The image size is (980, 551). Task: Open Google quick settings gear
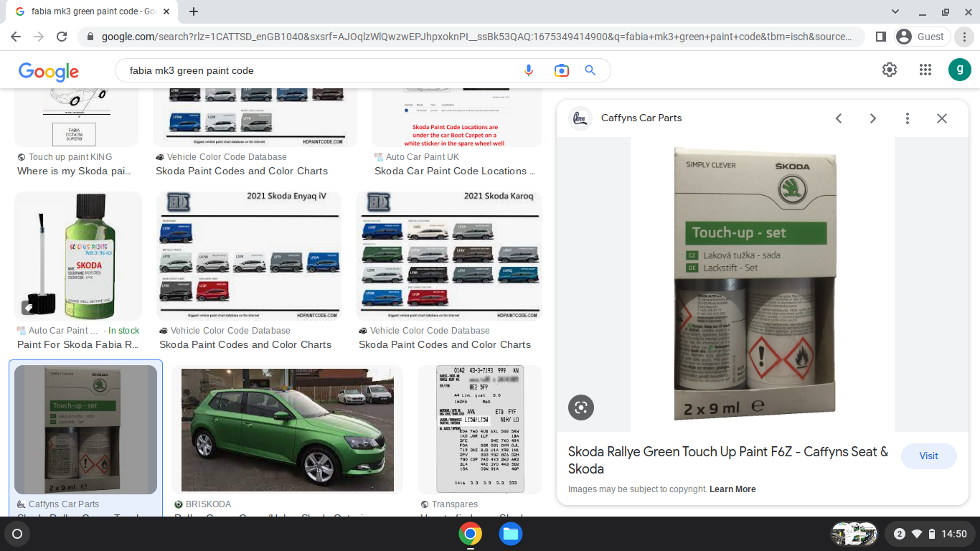click(x=889, y=70)
